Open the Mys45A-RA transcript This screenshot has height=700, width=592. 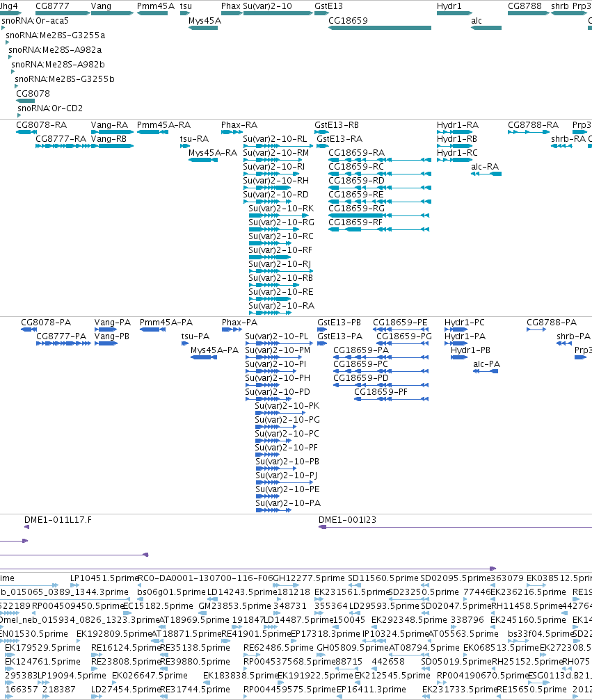coord(203,160)
